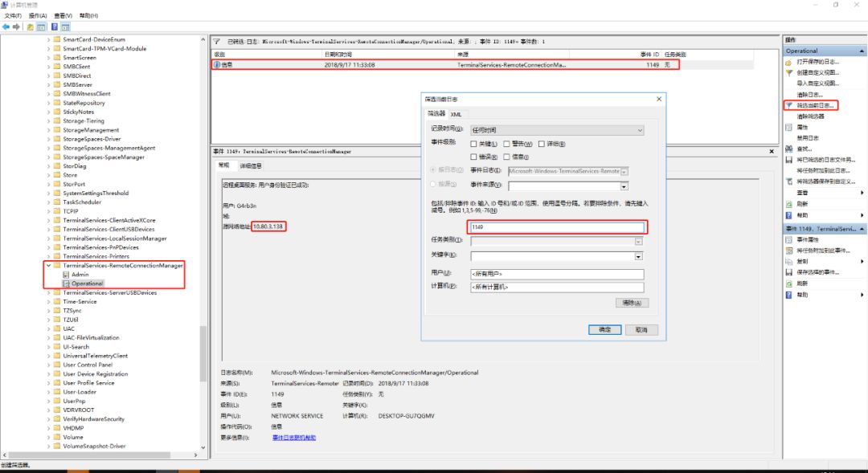The height and width of the screenshot is (473, 868).
Task: Click the 筛选当前日志 filter icon
Action: pos(789,105)
